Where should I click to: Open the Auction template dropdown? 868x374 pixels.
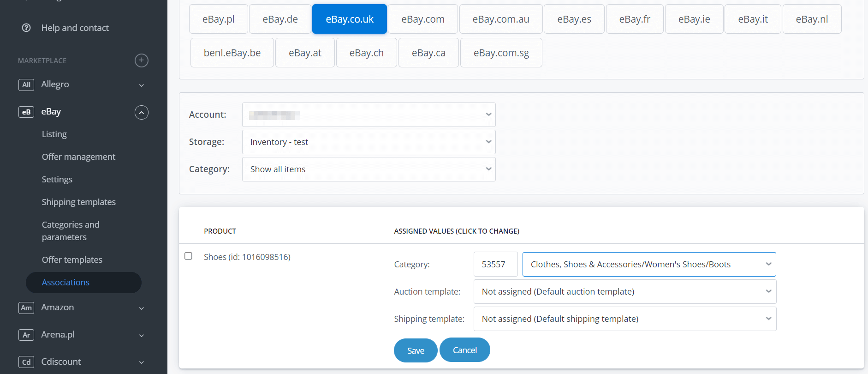(x=625, y=291)
